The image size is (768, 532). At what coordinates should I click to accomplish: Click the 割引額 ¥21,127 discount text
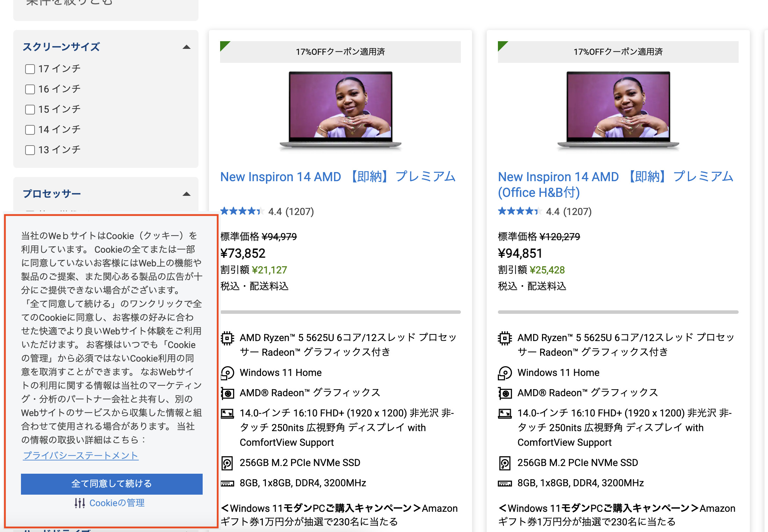(x=254, y=270)
